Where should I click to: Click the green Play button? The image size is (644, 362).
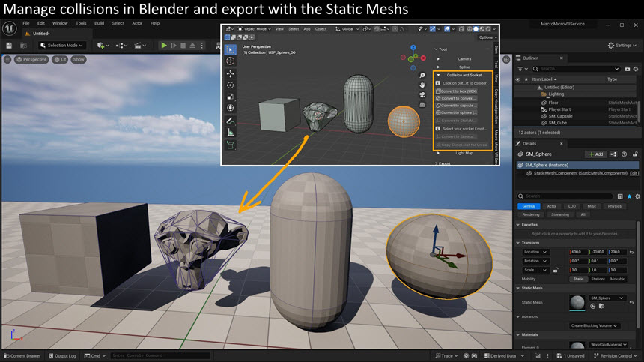click(x=164, y=46)
